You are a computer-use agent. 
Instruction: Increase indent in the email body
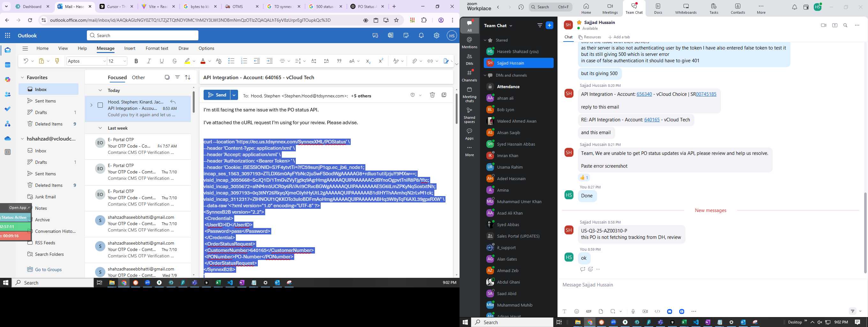[270, 61]
